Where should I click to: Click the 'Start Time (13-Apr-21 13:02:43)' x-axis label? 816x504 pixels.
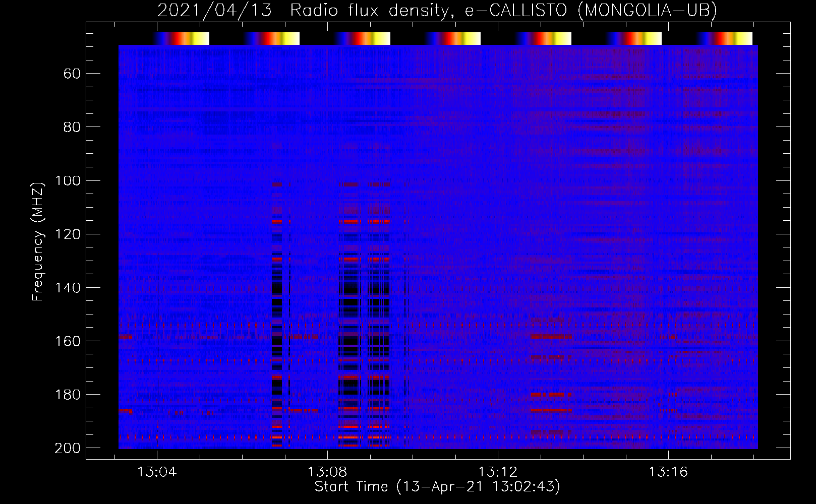pos(437,487)
